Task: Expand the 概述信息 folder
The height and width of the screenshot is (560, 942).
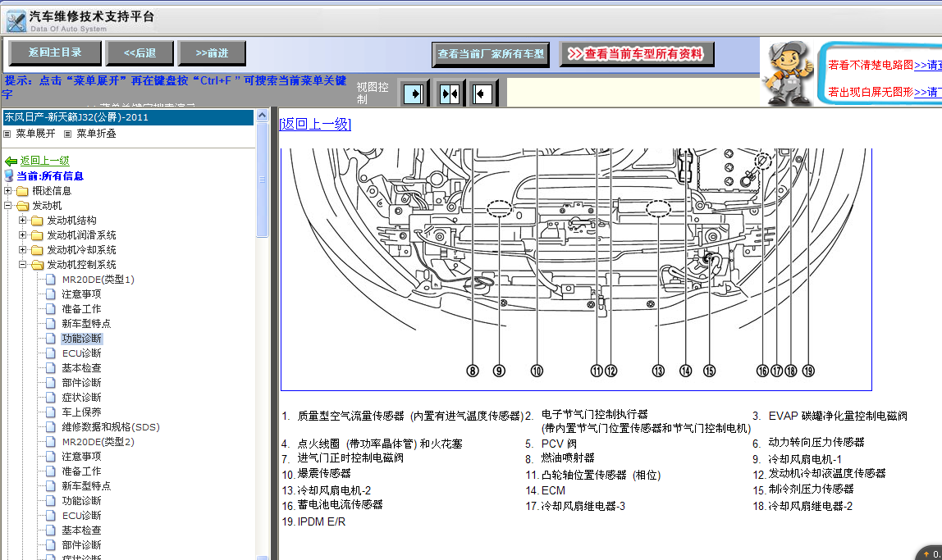Action: click(8, 191)
